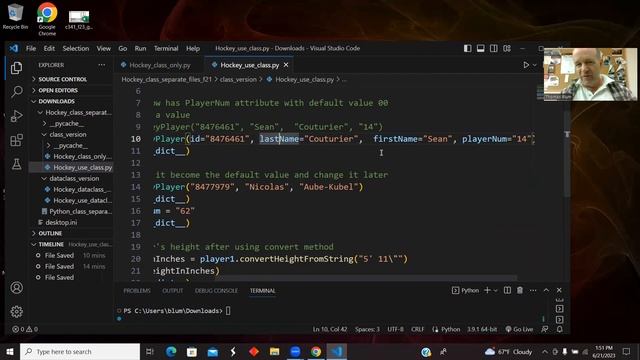Open the Testing flask view
The image size is (640, 360).
click(16, 164)
